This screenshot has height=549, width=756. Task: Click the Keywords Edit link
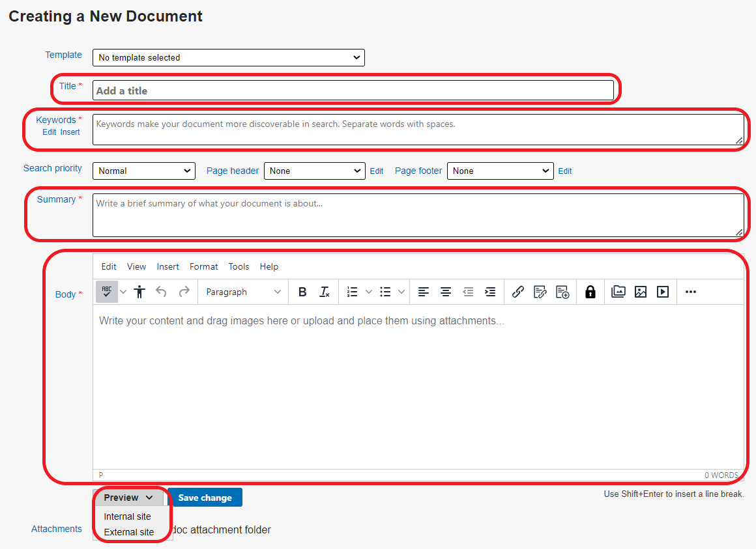click(49, 132)
